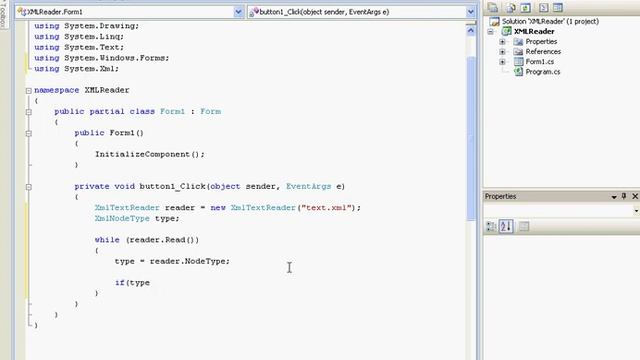
Task: Collapse the Form1() constructor code region
Action: pyautogui.click(x=29, y=133)
